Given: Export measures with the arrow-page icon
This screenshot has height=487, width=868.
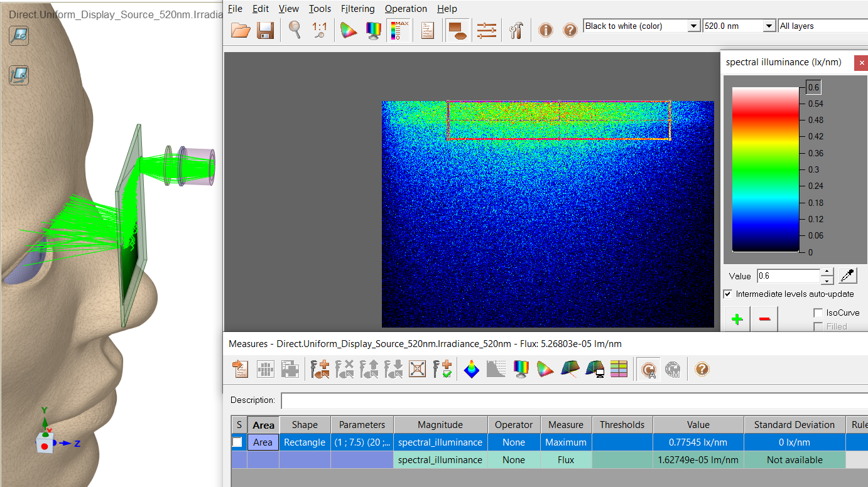Looking at the screenshot, I should click(x=241, y=369).
